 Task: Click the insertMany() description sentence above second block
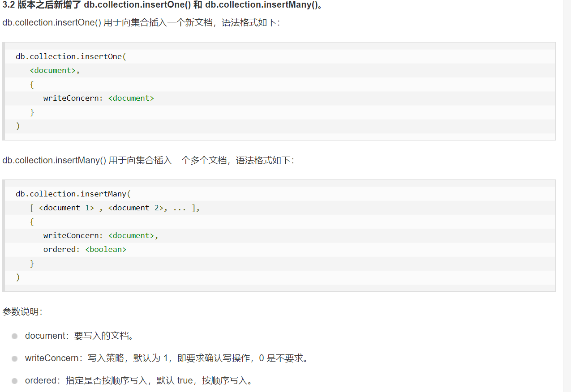pos(148,160)
